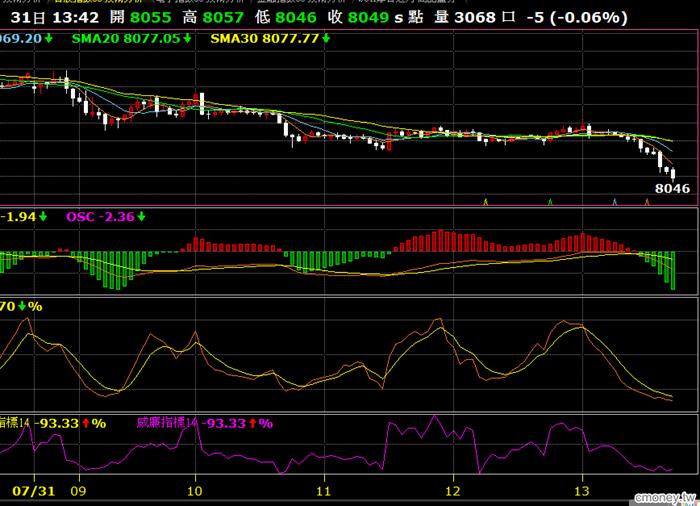This screenshot has height=506, width=700.
Task: Select the SMA20 8077.05 indicator label
Action: 126,38
